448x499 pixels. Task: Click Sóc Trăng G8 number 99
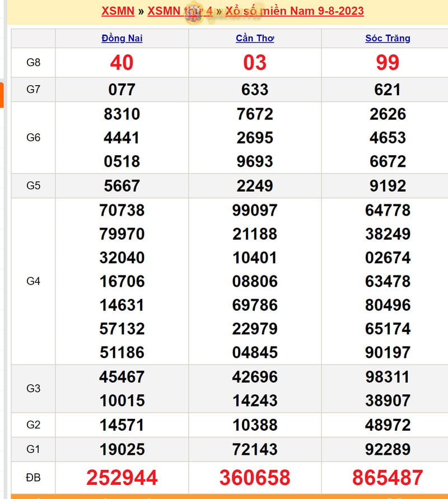coord(388,63)
